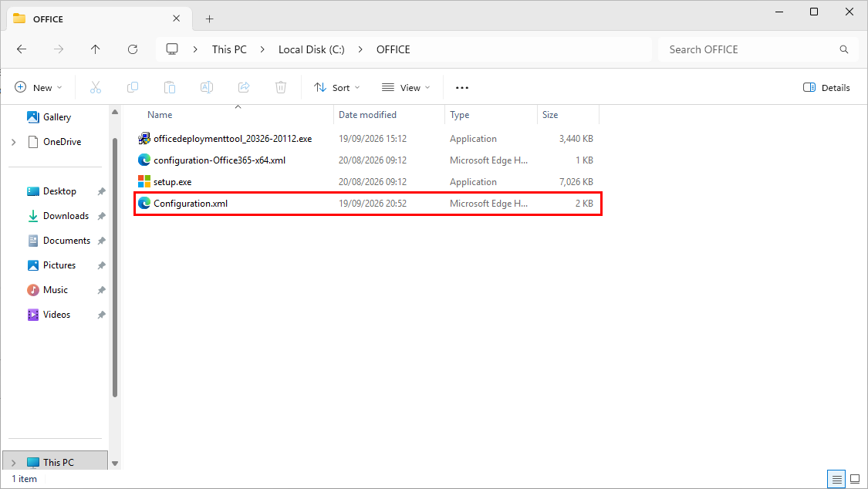The image size is (868, 489).
Task: Click the Delete trash icon
Action: click(x=281, y=87)
